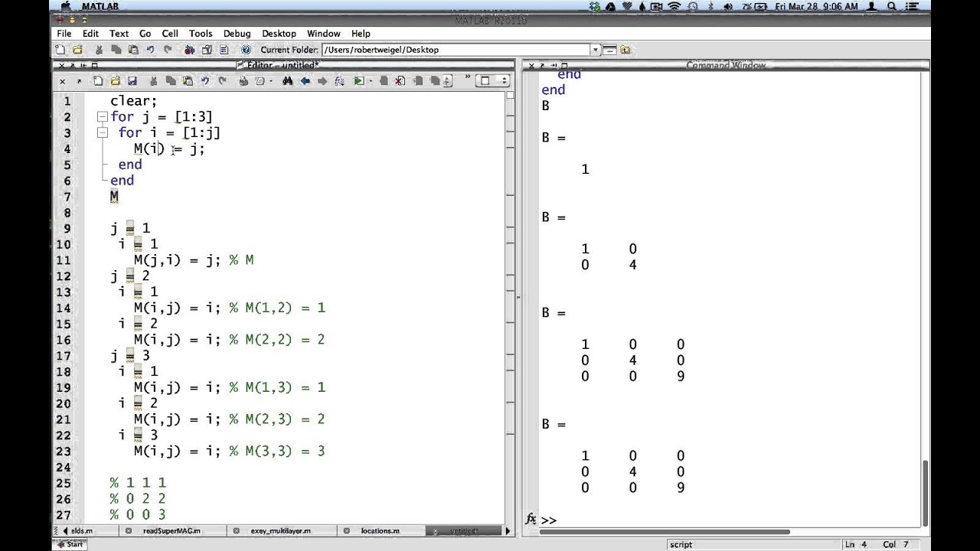Viewport: 980px width, 551px height.
Task: Collapse the inner for-i loop fold
Action: coord(102,133)
